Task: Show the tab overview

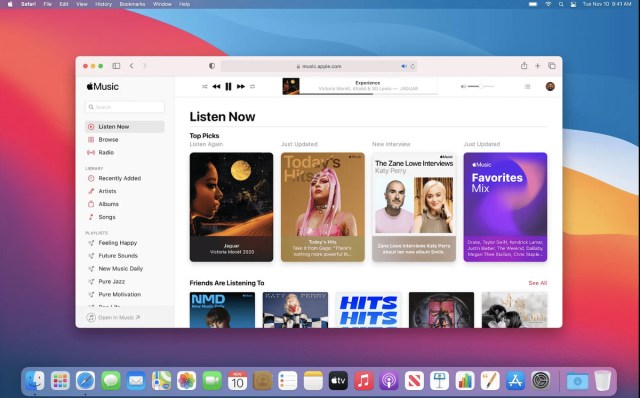Action: click(x=552, y=66)
